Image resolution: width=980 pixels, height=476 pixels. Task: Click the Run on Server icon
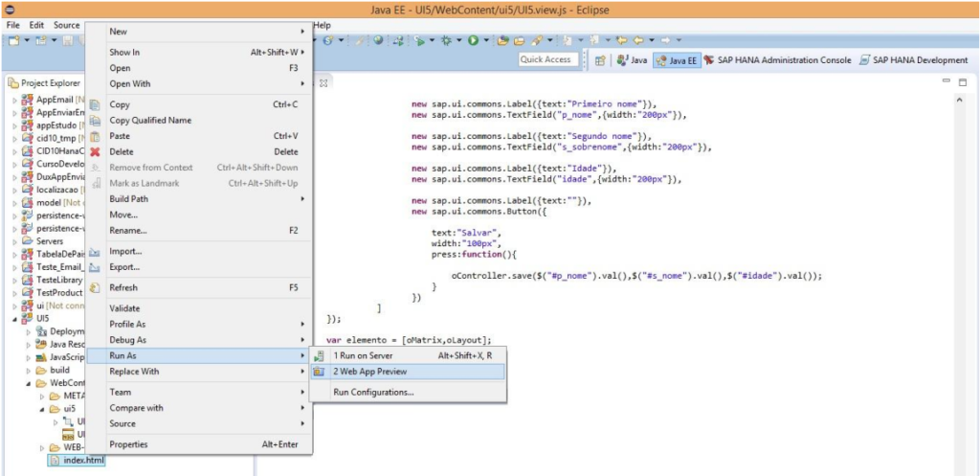[x=320, y=355]
